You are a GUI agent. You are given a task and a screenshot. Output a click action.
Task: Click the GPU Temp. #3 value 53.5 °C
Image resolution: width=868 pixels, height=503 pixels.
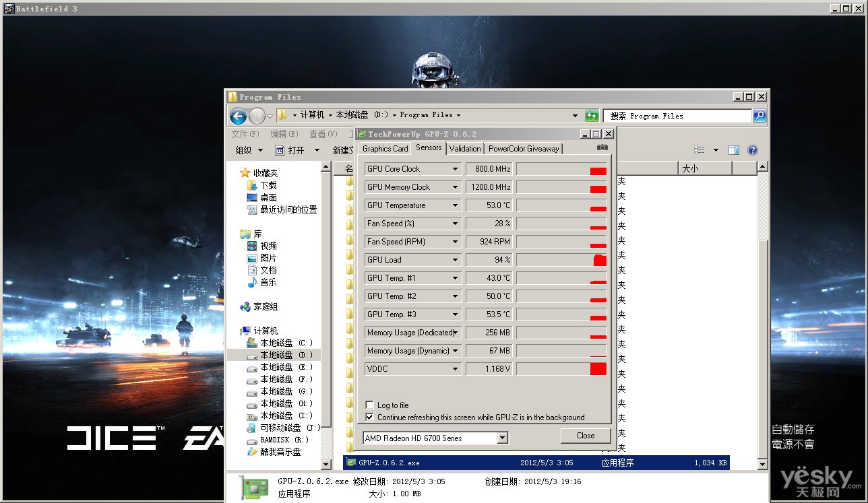coord(489,314)
